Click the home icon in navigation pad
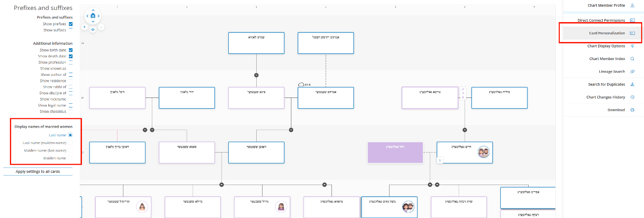 [93, 16]
